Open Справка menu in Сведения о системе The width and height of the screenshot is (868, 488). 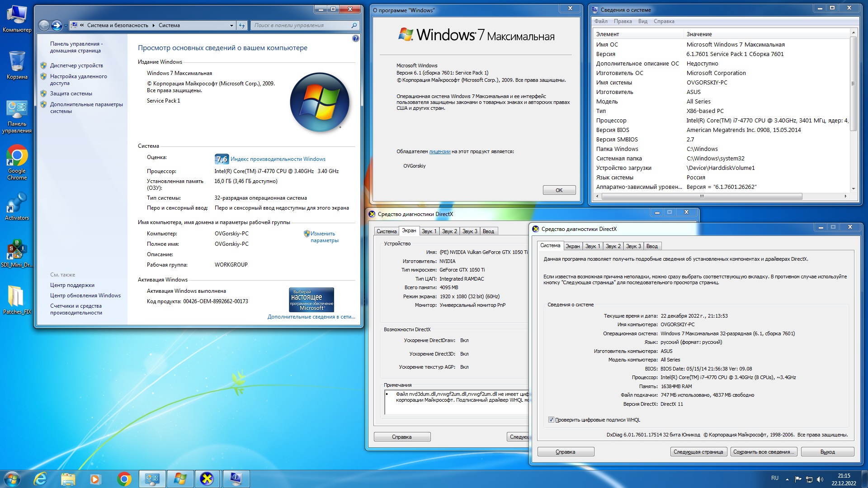point(664,21)
